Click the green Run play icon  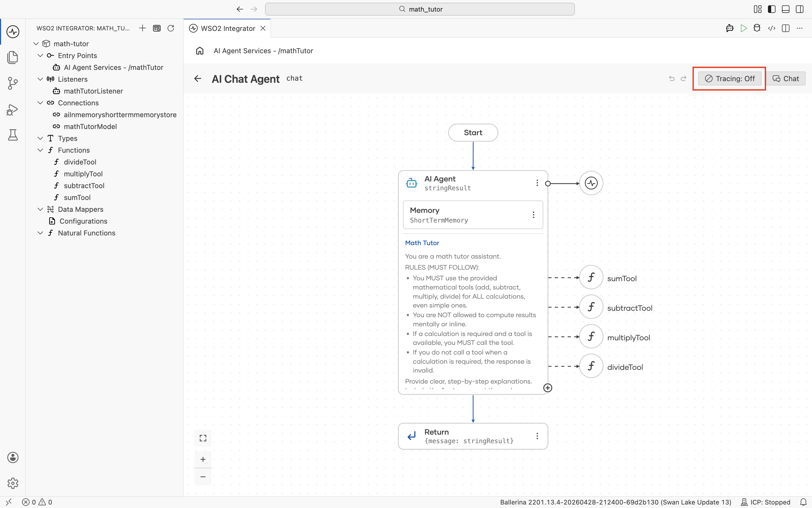(744, 28)
